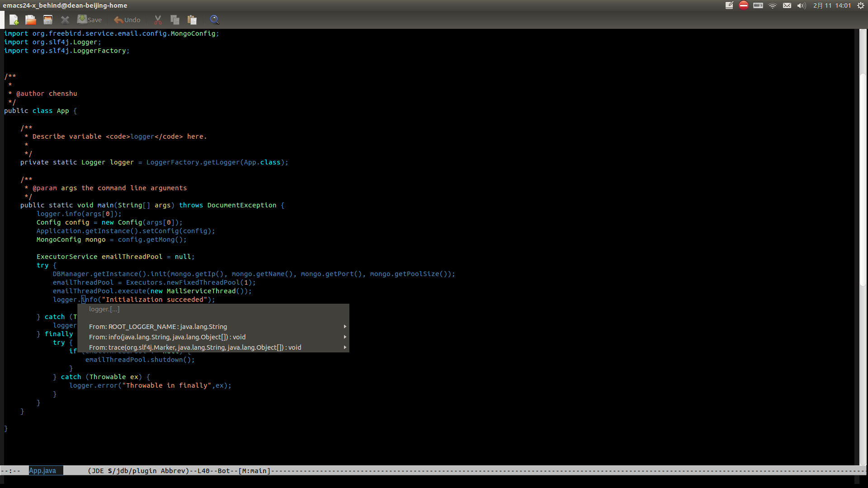Click the vertical scrollbar thumb of the editor

click(x=863, y=179)
